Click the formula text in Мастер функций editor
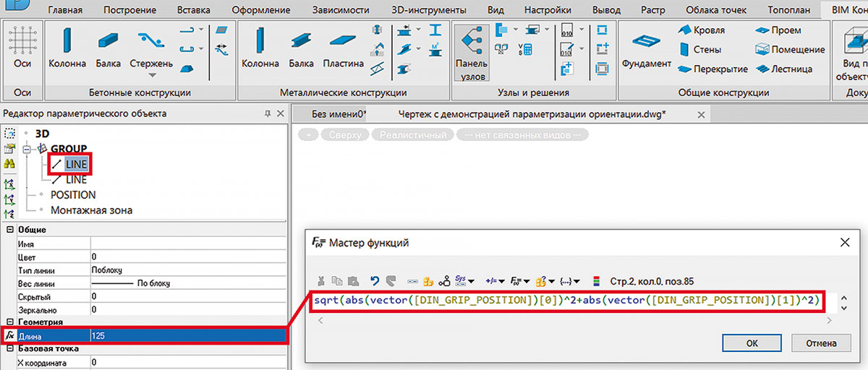This screenshot has width=868, height=370. pos(567,301)
